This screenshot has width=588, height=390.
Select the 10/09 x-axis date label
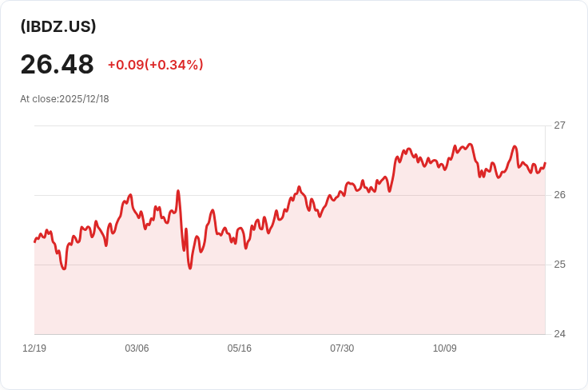pos(445,348)
